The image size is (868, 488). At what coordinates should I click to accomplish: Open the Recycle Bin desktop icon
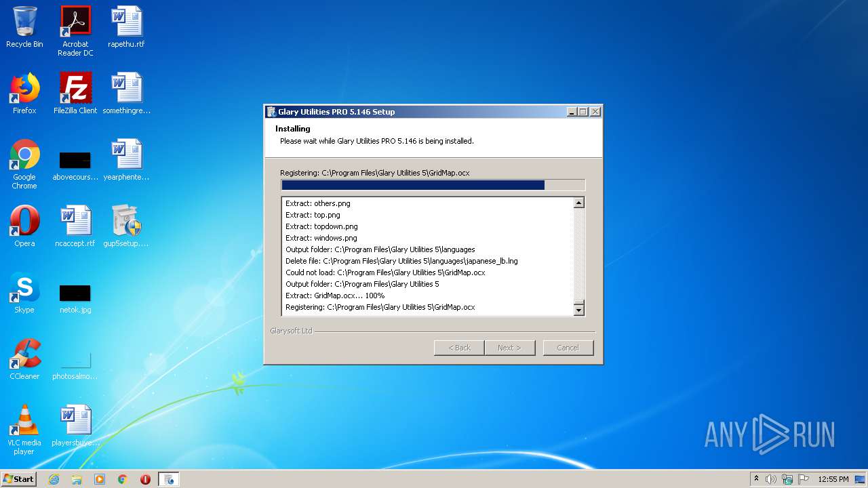(x=24, y=27)
